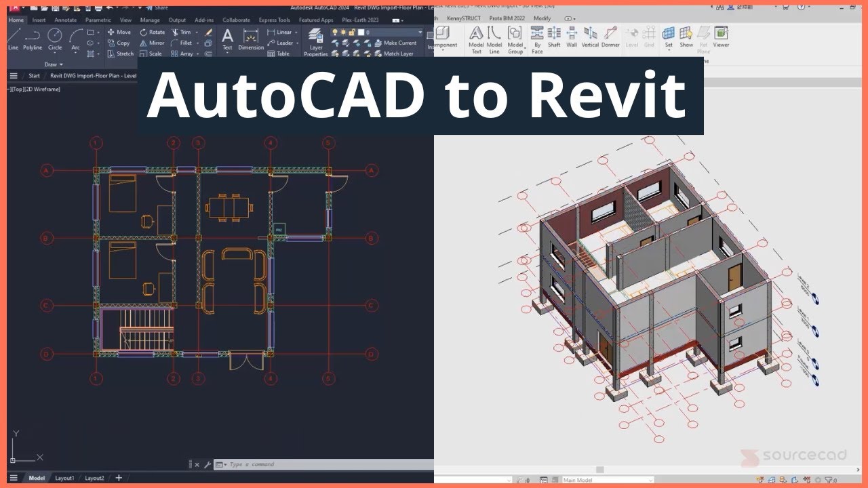Viewport: 868px width, 488px height.
Task: Click the By Face opening tool
Action: pos(537,41)
